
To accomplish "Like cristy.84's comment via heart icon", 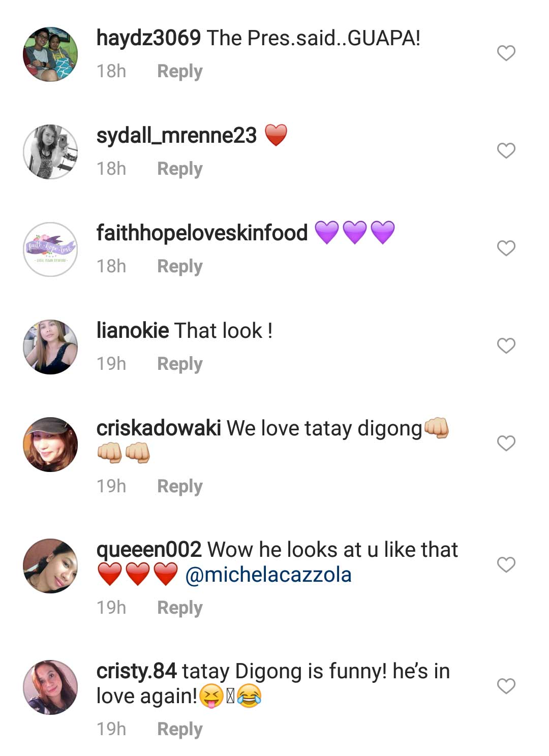I will click(x=506, y=686).
